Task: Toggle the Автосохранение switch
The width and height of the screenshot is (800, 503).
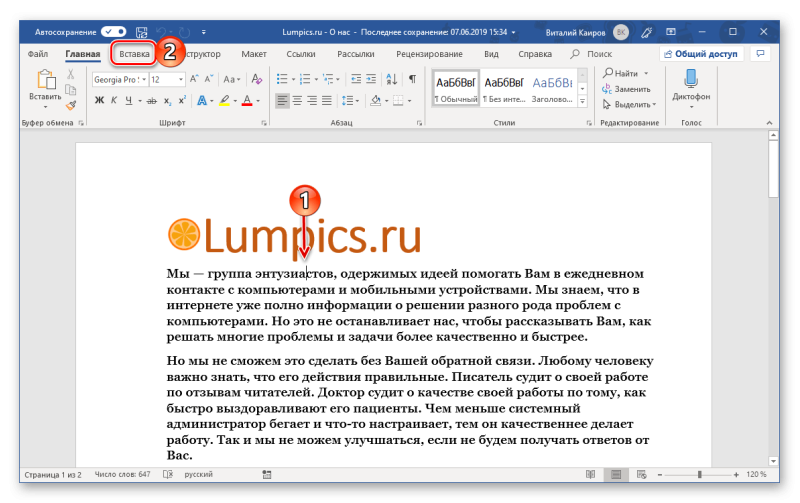Action: click(x=113, y=32)
